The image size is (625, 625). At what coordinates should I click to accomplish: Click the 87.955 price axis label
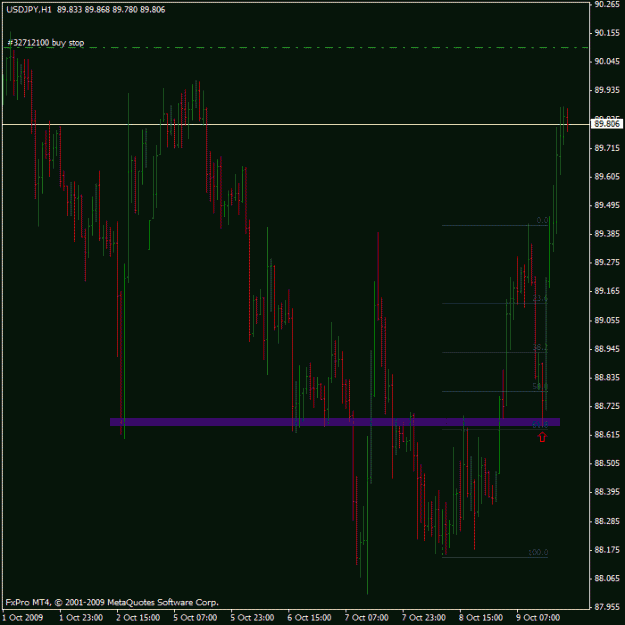(x=607, y=607)
